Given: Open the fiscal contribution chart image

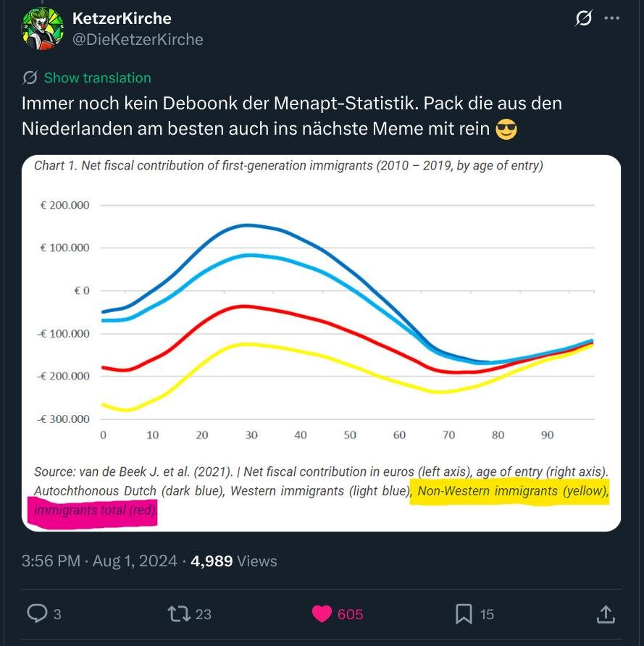Looking at the screenshot, I should 322,342.
